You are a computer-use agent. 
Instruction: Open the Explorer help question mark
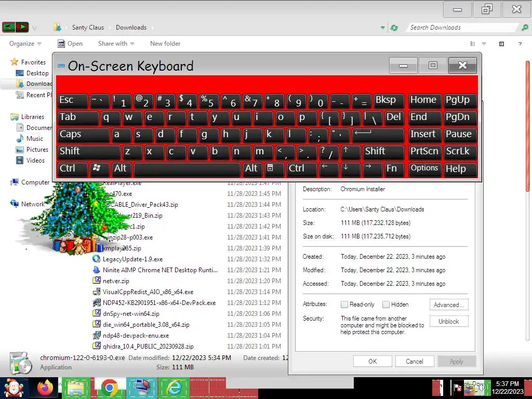click(x=520, y=44)
